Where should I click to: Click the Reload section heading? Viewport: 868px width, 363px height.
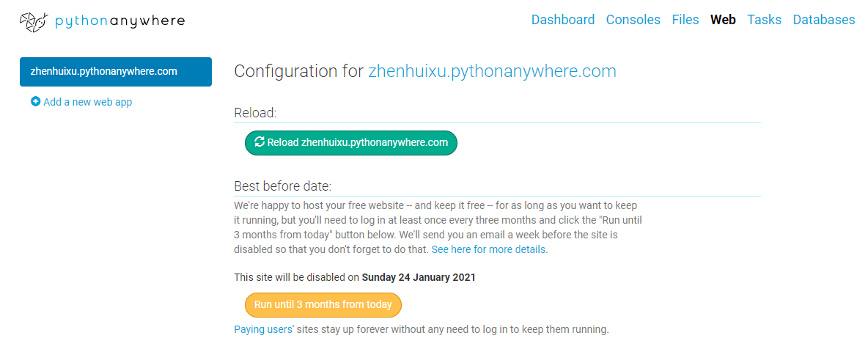pyautogui.click(x=255, y=113)
